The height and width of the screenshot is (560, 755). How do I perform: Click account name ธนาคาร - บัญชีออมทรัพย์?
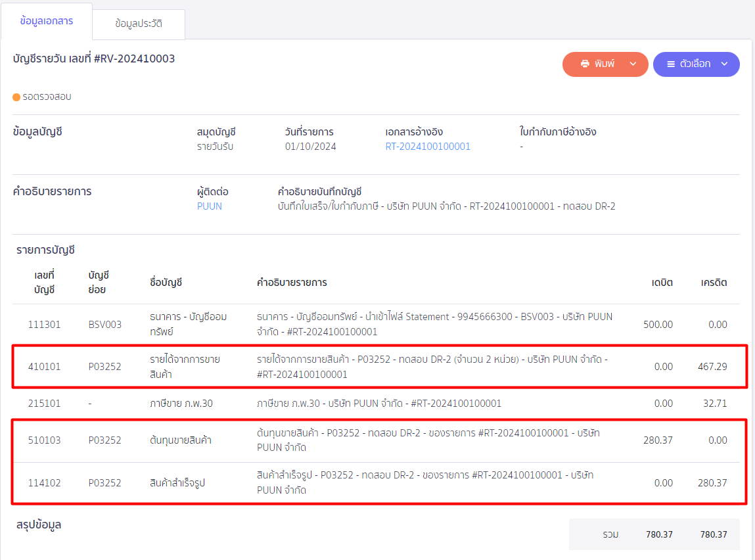click(x=189, y=324)
